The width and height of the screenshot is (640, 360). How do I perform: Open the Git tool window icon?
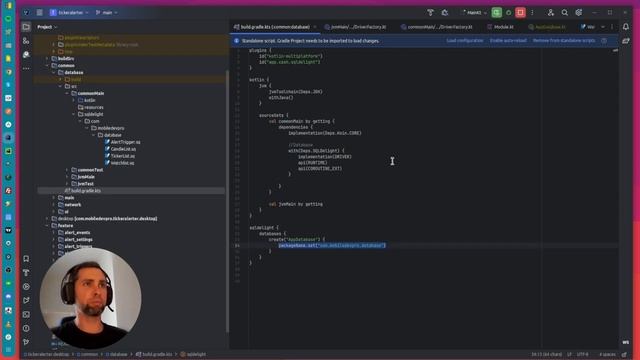26,342
